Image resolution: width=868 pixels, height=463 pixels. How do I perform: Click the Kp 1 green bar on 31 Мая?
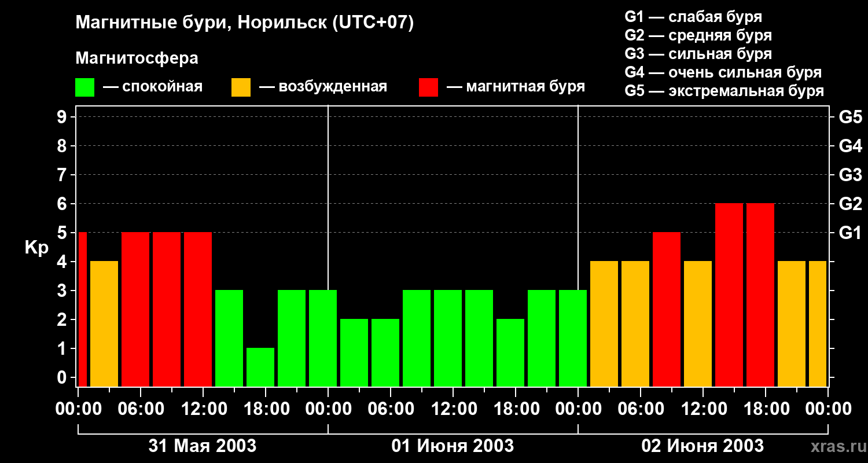click(x=260, y=367)
